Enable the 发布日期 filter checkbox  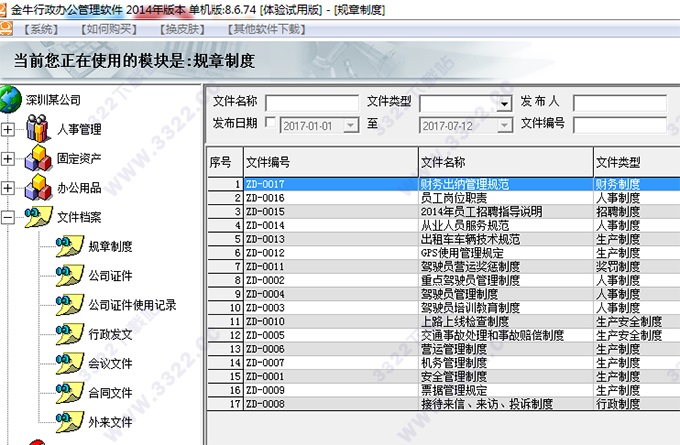pos(270,123)
